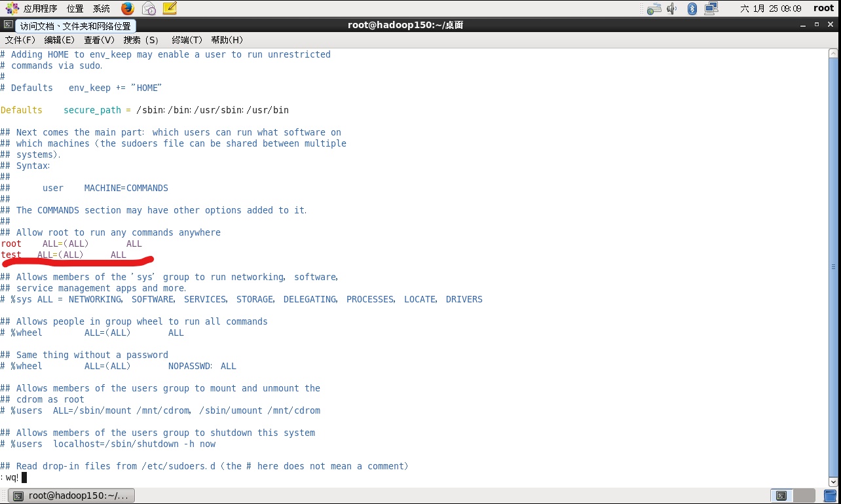Open the 编辑(E) menu in terminal

60,40
